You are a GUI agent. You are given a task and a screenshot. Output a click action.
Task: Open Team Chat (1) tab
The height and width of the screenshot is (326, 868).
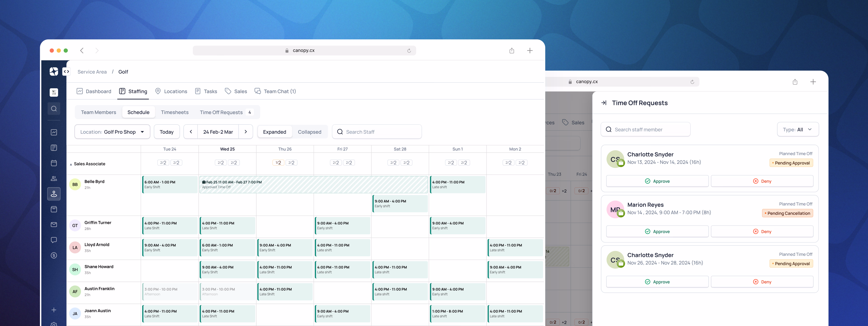(275, 91)
